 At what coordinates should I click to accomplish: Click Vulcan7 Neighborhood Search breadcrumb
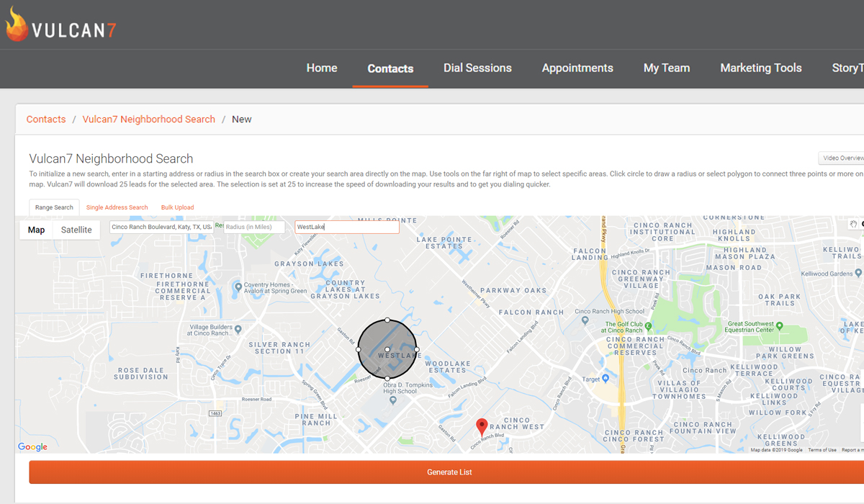click(149, 120)
